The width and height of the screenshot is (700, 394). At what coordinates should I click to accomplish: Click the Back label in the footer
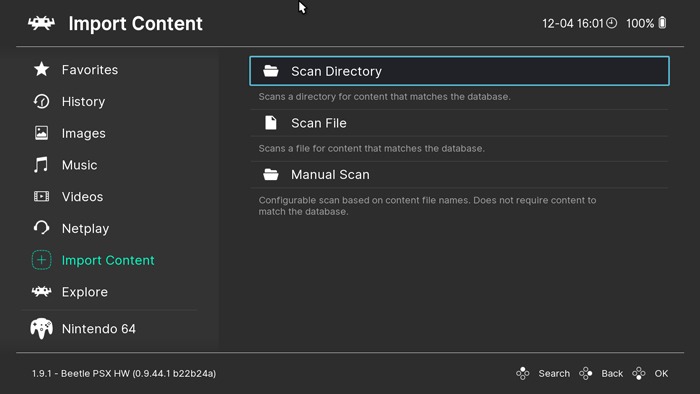(612, 373)
